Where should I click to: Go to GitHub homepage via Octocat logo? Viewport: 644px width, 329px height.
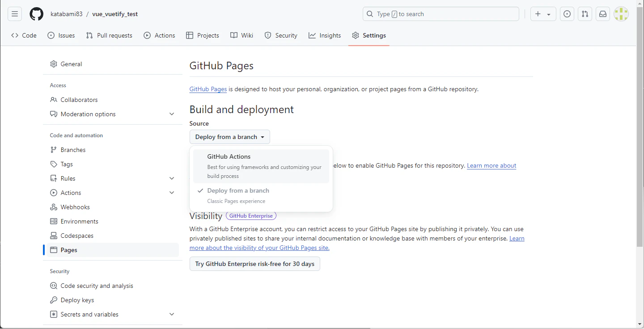(x=37, y=14)
